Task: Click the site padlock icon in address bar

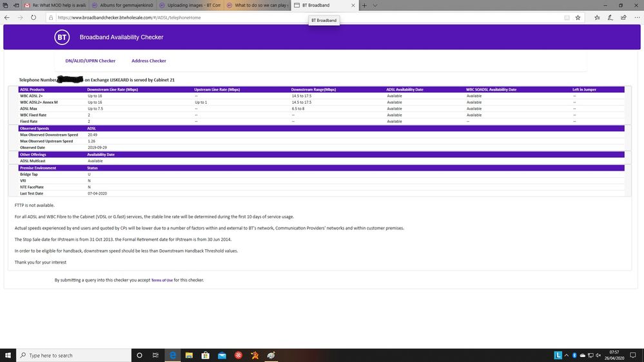Action: (51, 17)
